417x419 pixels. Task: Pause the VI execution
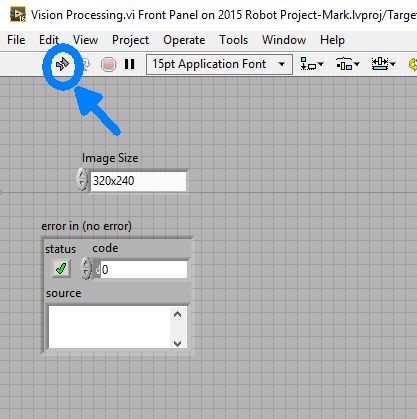click(x=129, y=64)
